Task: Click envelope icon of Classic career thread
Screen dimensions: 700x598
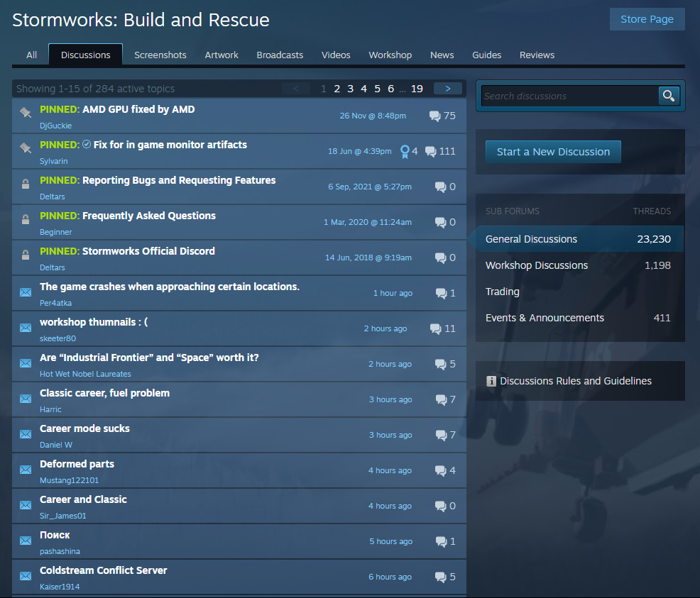Action: point(26,399)
